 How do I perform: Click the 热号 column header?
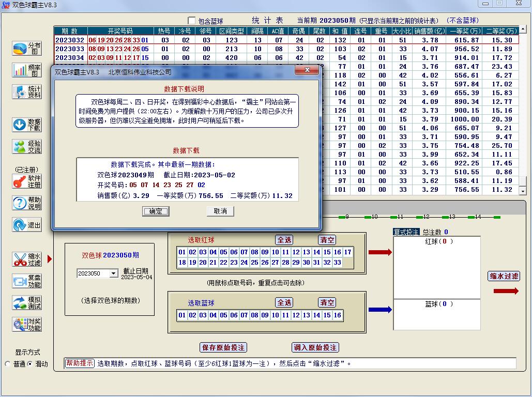[165, 31]
